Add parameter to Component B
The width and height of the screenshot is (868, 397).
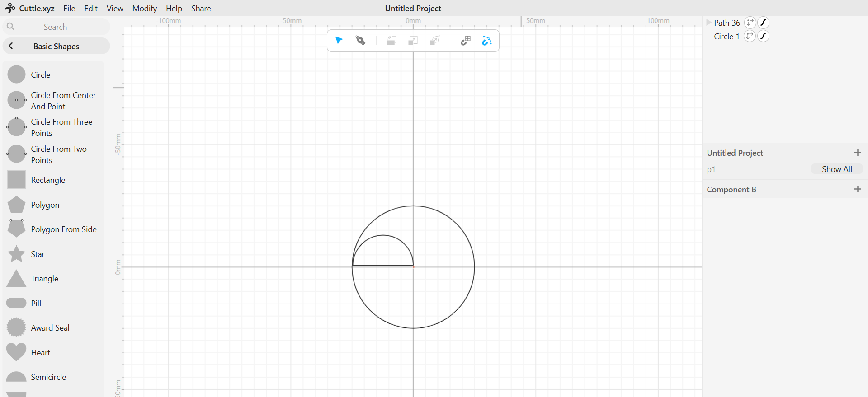[x=858, y=189]
